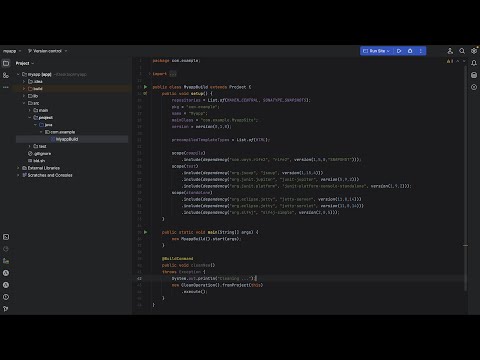Select com.example package in tree
480x360 pixels.
tap(60, 132)
